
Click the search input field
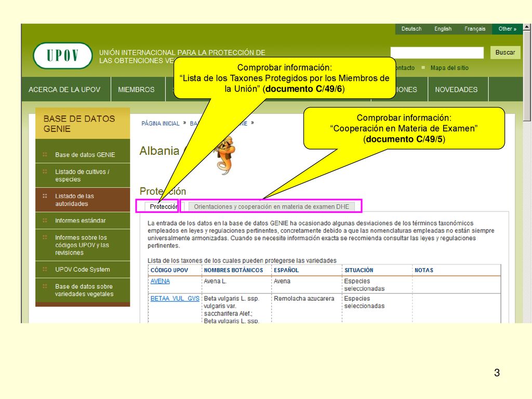pos(437,52)
